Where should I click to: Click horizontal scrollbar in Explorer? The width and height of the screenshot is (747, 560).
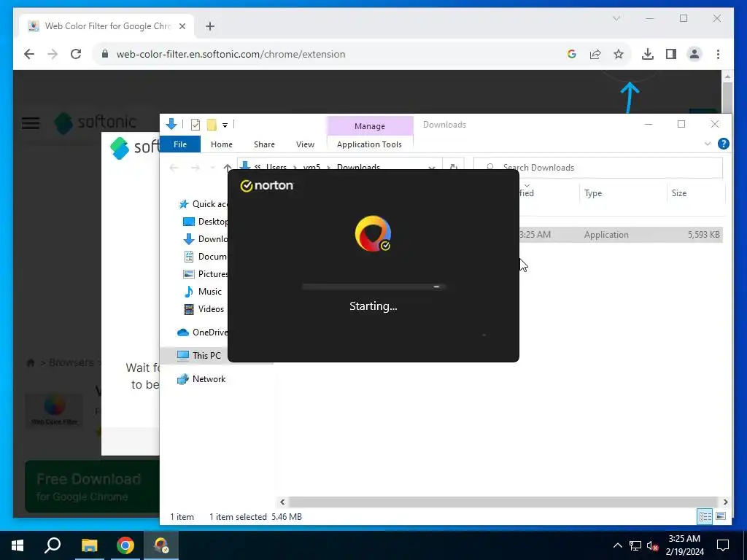(503, 502)
